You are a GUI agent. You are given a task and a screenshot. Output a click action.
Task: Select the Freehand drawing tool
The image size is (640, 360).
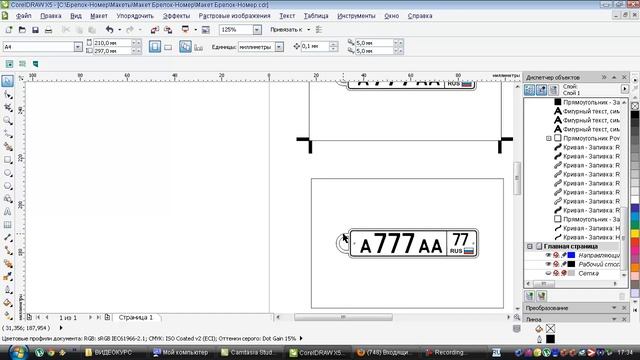7,134
